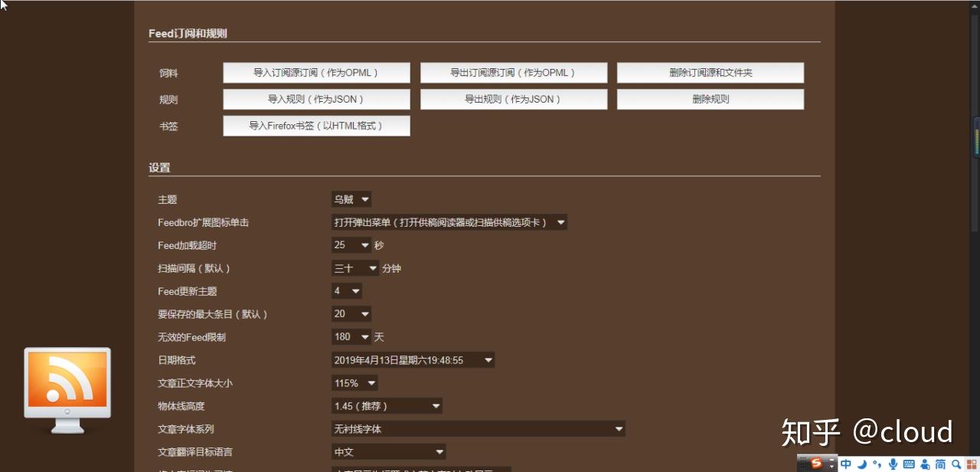Collapse the Sogou input toolbar arrow
Image resolution: width=980 pixels, height=472 pixels.
(x=832, y=466)
